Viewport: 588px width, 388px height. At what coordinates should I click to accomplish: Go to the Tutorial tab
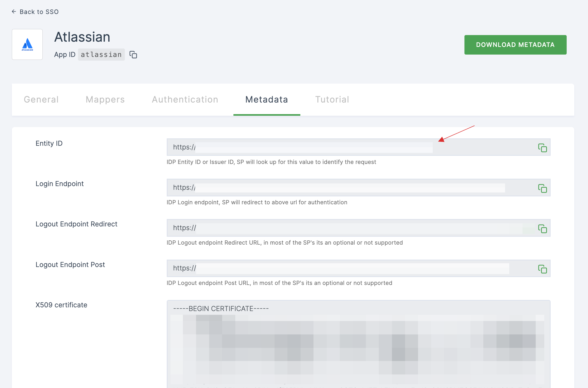click(x=332, y=100)
